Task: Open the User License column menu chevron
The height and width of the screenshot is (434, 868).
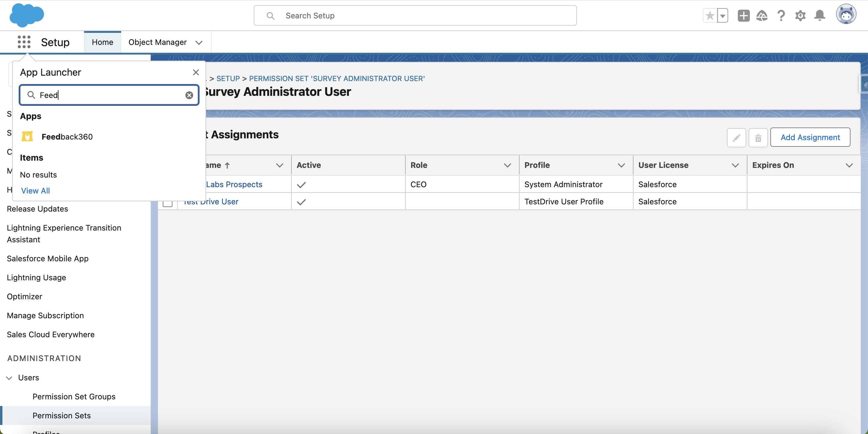Action: 736,165
